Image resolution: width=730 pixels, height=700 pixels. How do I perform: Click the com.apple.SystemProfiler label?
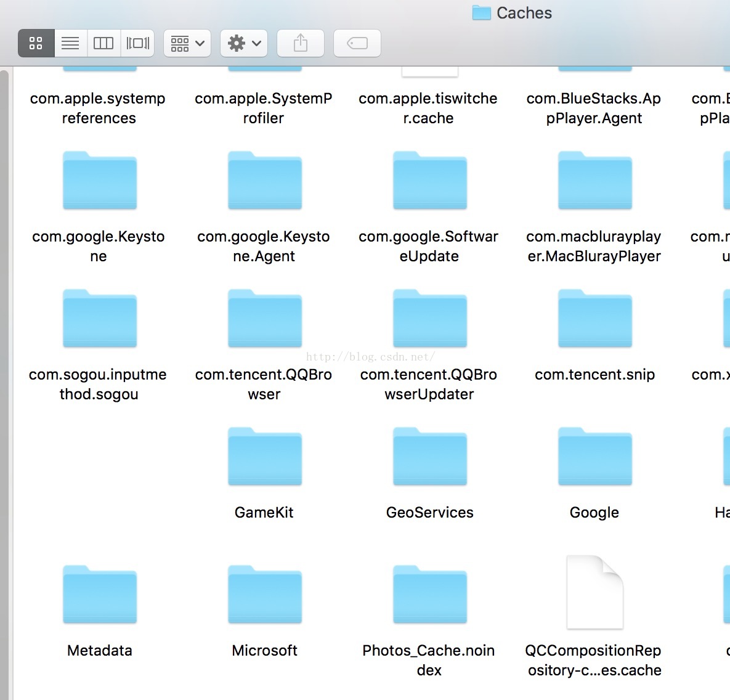264,108
